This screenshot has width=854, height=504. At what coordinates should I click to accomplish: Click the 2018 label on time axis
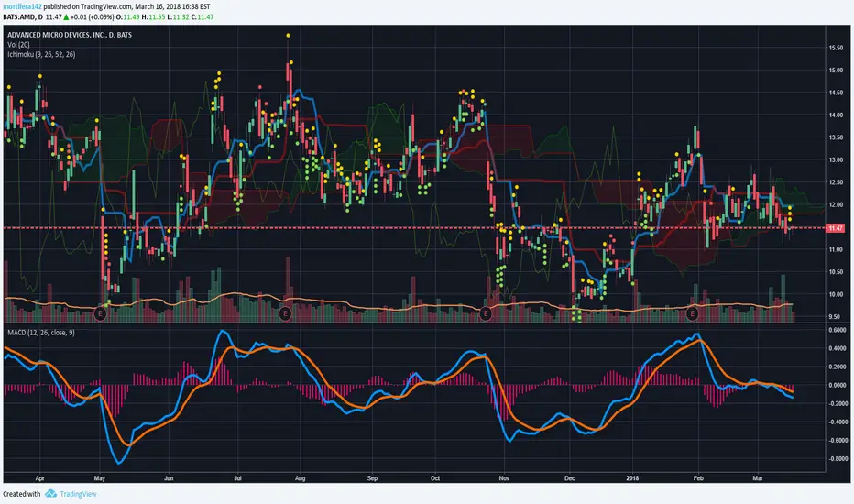632,478
